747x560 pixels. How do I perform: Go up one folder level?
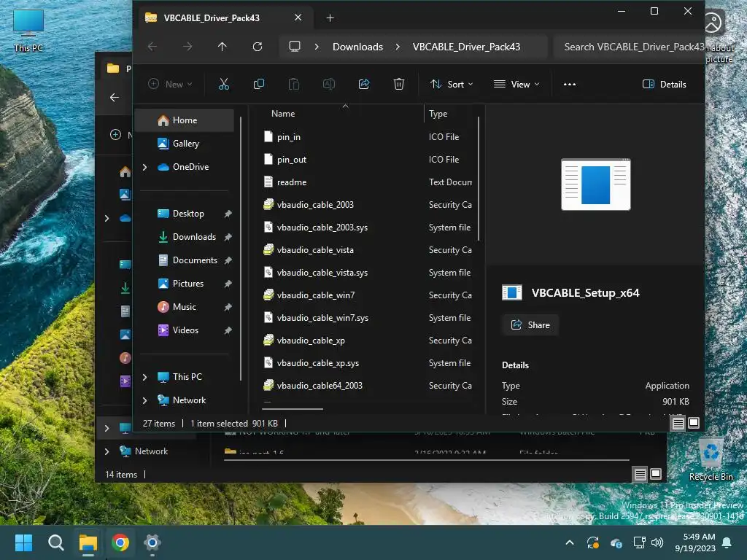tap(222, 47)
